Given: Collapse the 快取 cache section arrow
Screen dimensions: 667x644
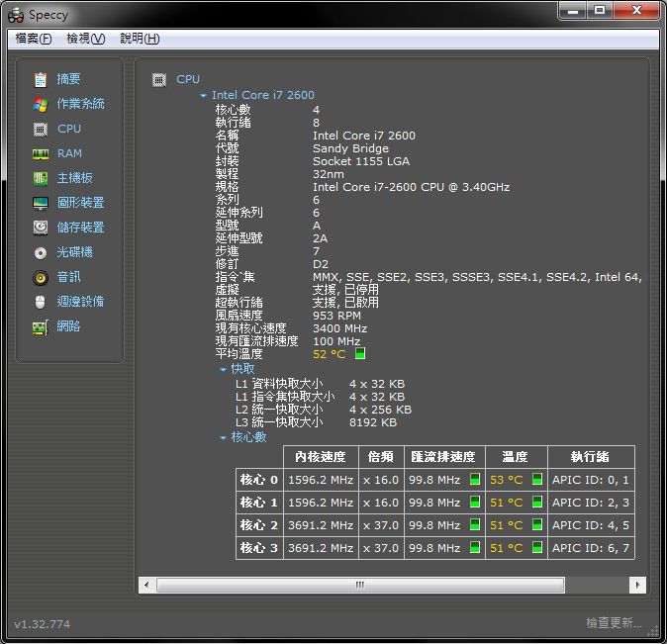Looking at the screenshot, I should [x=224, y=369].
